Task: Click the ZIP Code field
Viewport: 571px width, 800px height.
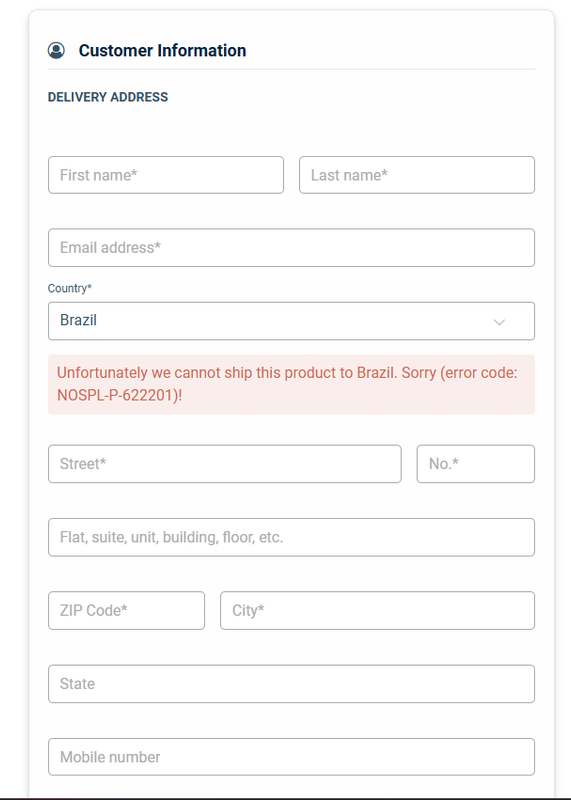Action: pyautogui.click(x=127, y=610)
